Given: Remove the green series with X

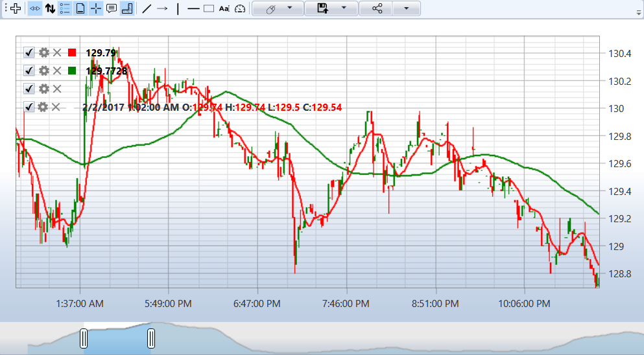Looking at the screenshot, I should coord(57,71).
